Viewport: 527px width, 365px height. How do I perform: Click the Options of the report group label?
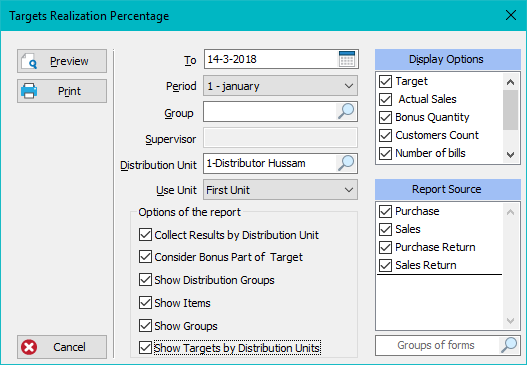(x=190, y=212)
